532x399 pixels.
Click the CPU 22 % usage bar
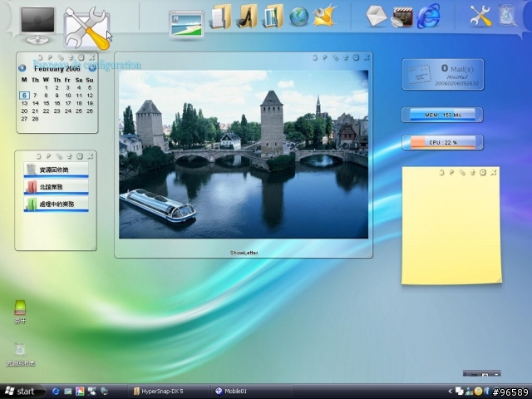(x=442, y=142)
